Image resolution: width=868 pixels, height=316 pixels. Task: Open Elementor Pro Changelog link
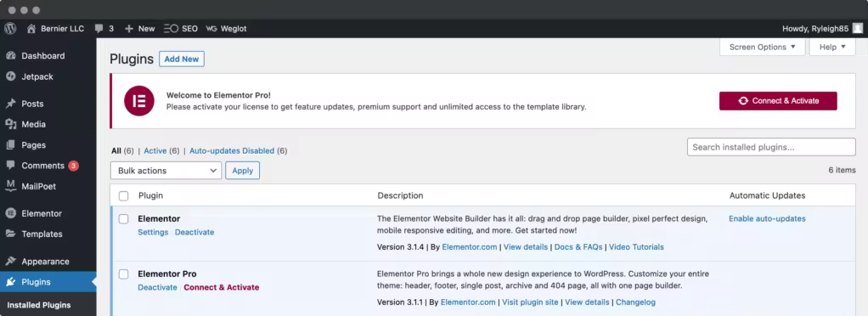pyautogui.click(x=635, y=302)
